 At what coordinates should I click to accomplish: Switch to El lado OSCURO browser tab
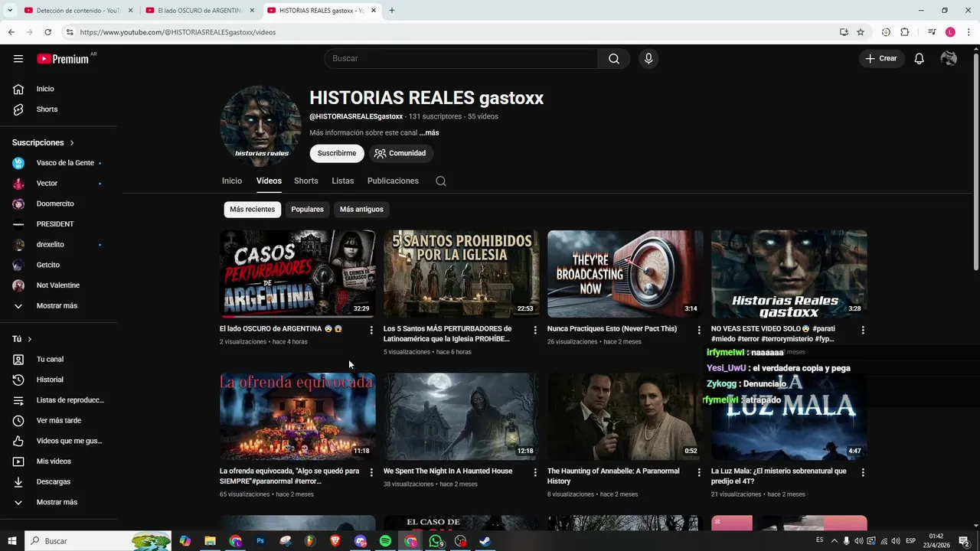[199, 11]
